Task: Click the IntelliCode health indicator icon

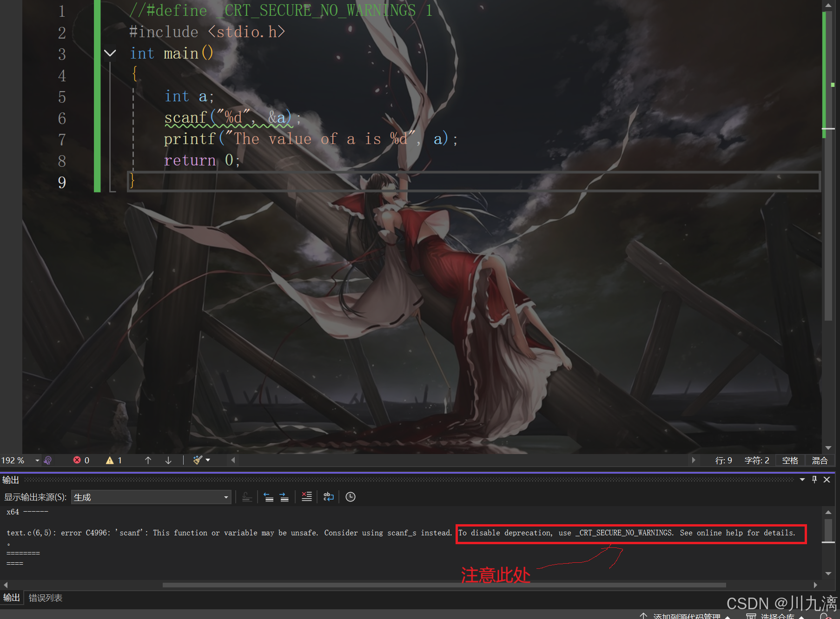Action: coord(47,460)
